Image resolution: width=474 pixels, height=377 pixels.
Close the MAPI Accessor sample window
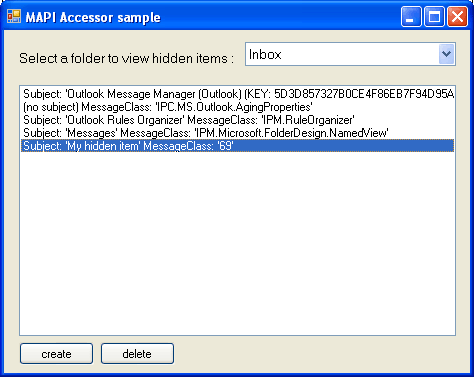point(457,16)
